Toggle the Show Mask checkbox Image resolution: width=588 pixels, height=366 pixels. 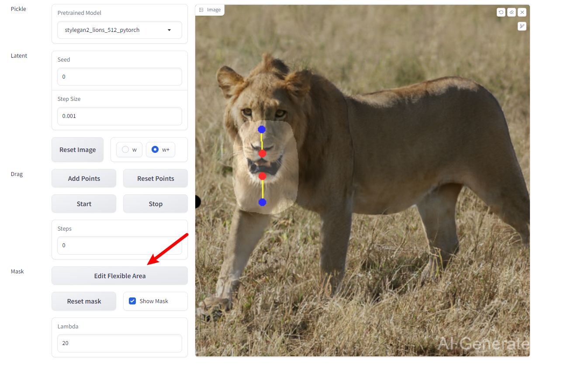pyautogui.click(x=132, y=301)
